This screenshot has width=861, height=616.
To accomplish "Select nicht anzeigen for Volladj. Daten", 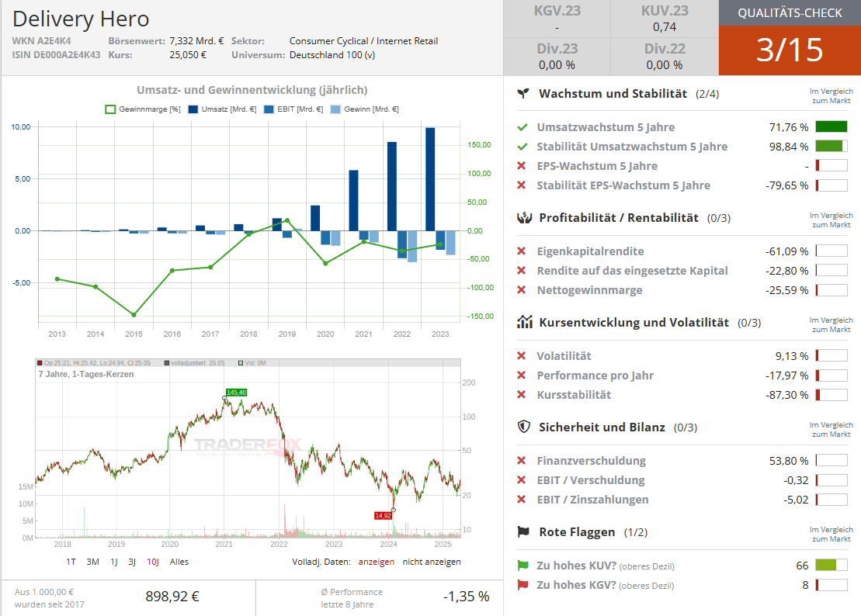I will [432, 562].
